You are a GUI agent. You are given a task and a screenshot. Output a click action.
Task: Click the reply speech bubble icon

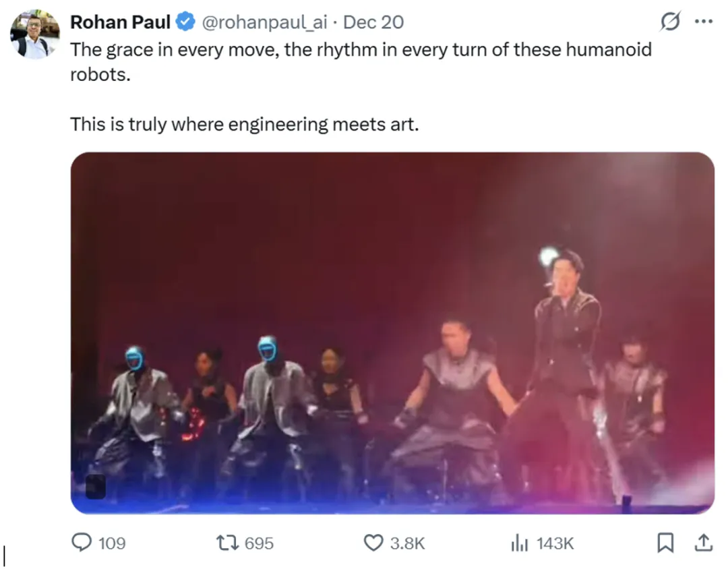(x=82, y=543)
